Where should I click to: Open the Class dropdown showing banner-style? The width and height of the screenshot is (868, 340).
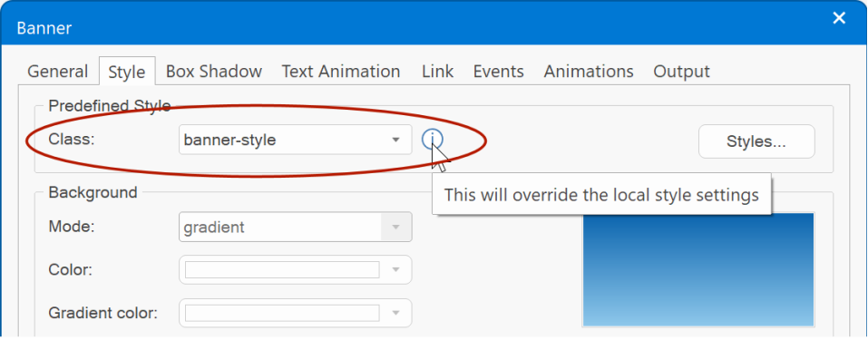coord(295,140)
